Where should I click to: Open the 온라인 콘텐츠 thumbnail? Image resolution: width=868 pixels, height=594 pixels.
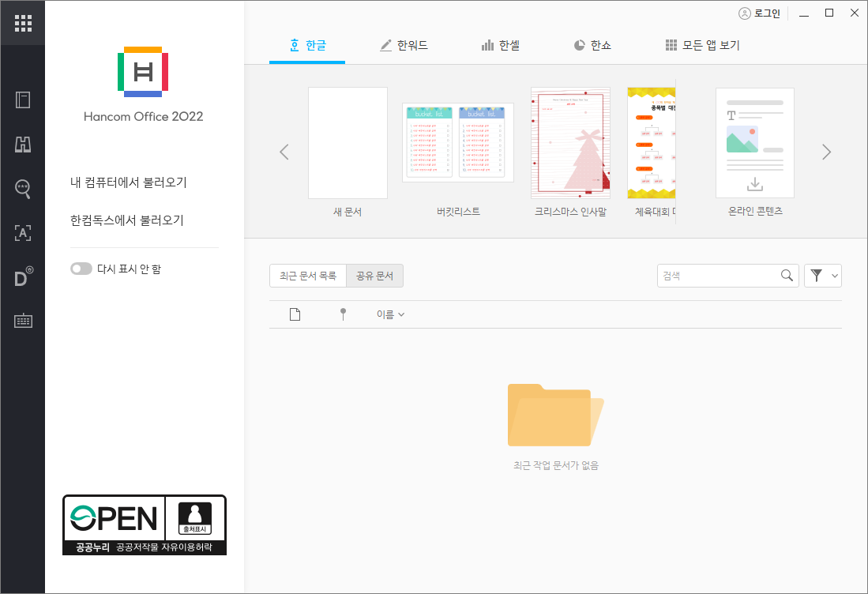tap(755, 143)
